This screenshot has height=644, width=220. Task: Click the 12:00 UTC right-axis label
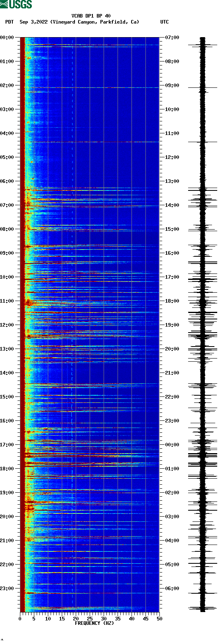click(x=172, y=157)
